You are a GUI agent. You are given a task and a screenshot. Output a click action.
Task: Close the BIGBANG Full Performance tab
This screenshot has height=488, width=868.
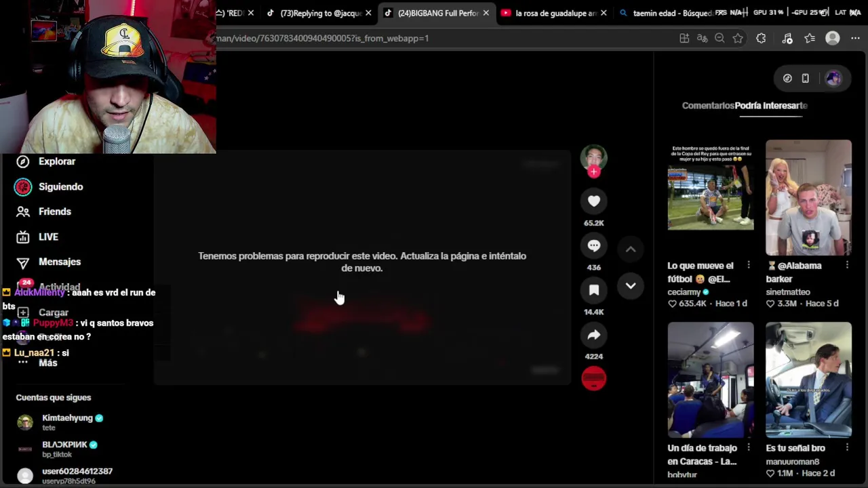point(486,13)
